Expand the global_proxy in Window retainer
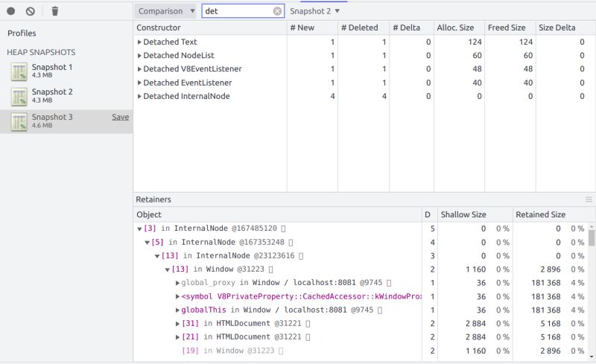Image resolution: width=596 pixels, height=364 pixels. tap(177, 283)
